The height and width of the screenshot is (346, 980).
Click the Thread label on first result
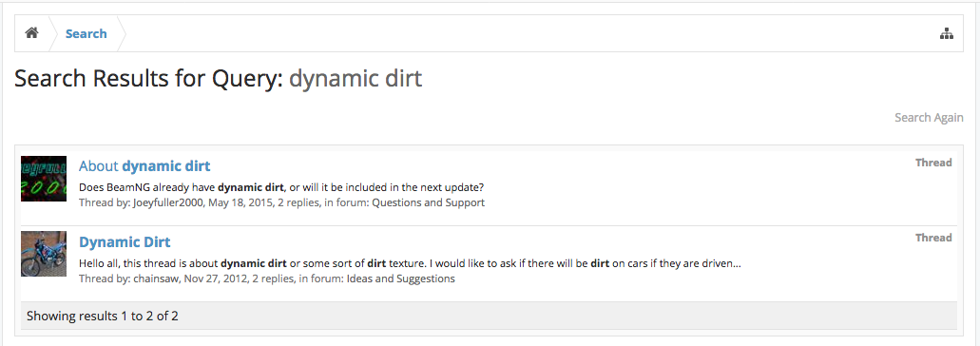pyautogui.click(x=933, y=163)
